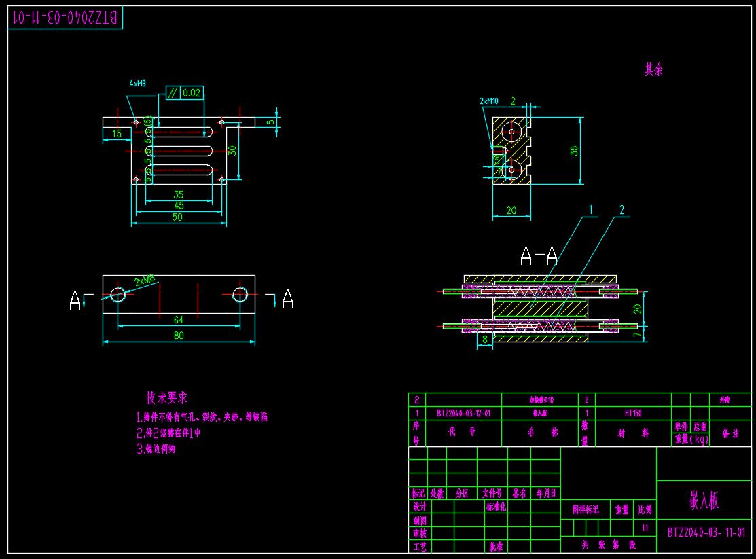Screen dimensions: 756x559
Task: Click balloon number 2 leader label
Action: tap(621, 211)
